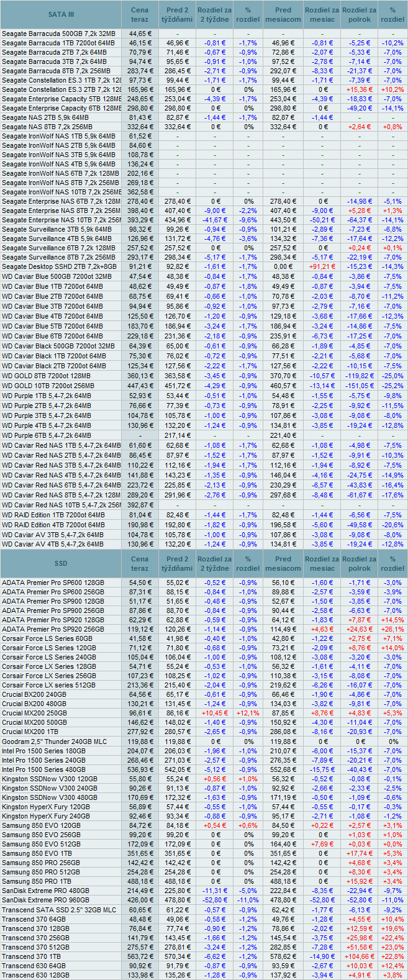
Task: Click Seagate Desktop SSHD 2TB monthly difference +91,21 €
Action: [322, 266]
